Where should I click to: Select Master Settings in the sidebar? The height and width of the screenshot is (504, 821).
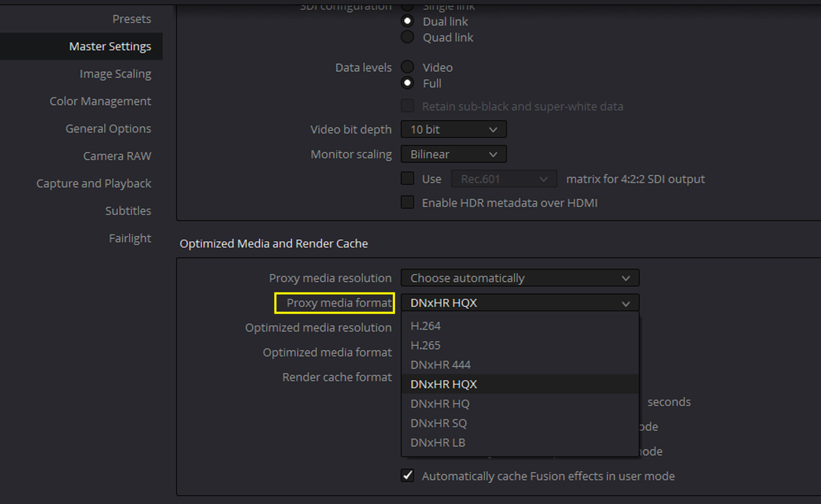(x=81, y=46)
